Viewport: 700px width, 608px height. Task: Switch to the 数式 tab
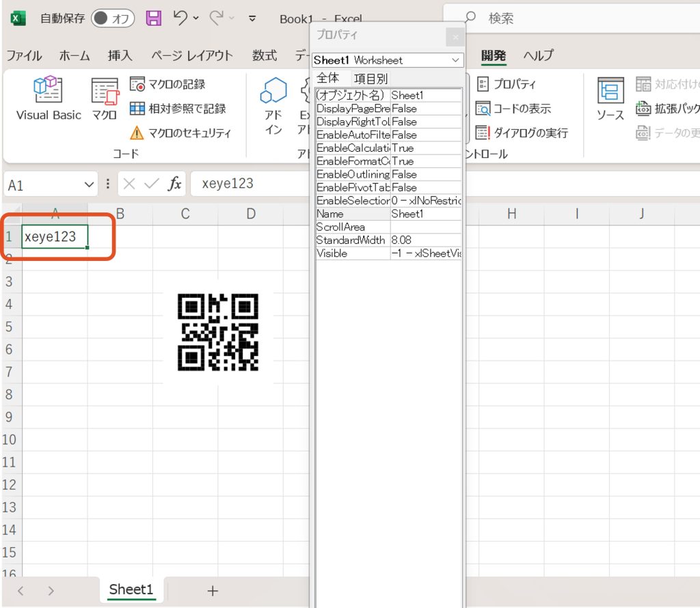[x=265, y=56]
